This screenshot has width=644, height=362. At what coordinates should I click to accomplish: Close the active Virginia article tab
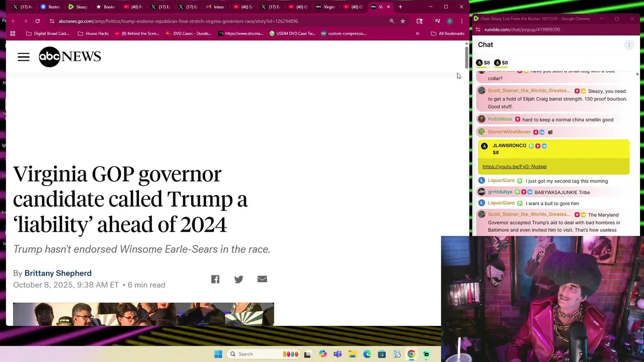(x=388, y=7)
